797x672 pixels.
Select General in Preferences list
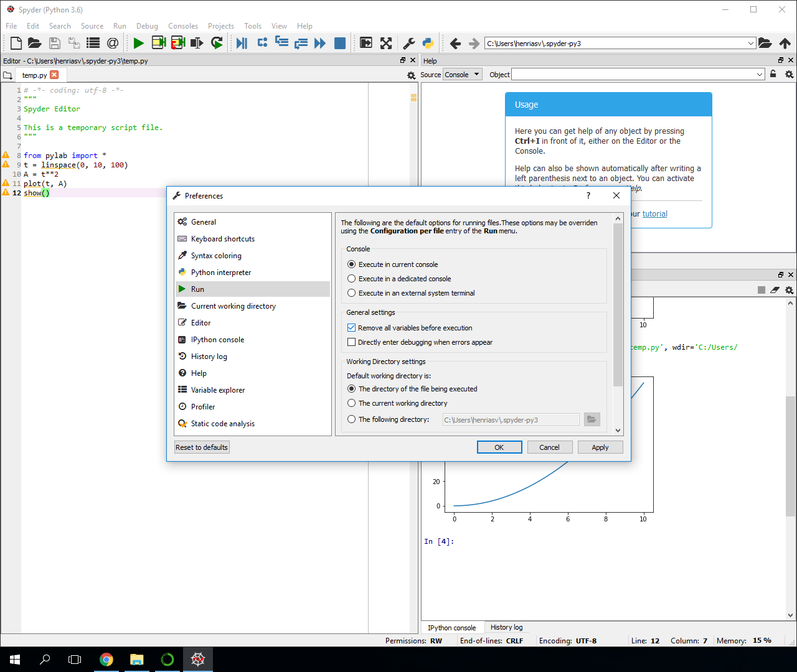click(x=252, y=222)
